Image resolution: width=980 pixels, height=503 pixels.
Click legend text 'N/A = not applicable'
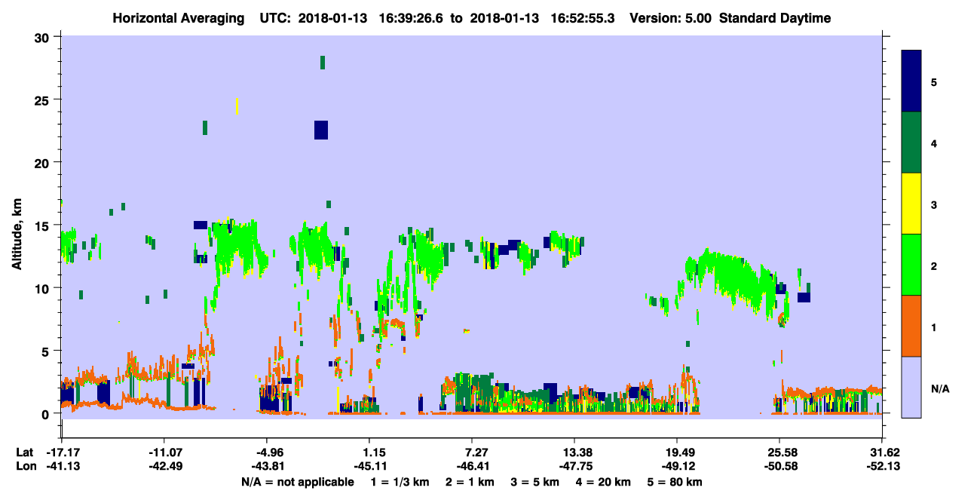[x=298, y=482]
